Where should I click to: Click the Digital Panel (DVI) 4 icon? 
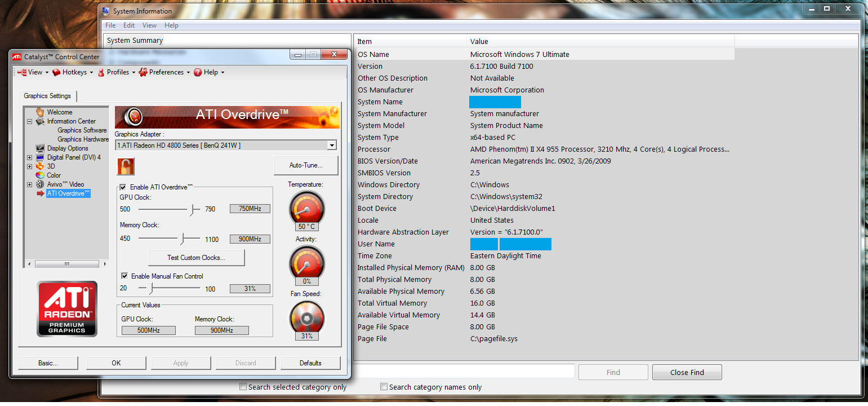tap(40, 157)
